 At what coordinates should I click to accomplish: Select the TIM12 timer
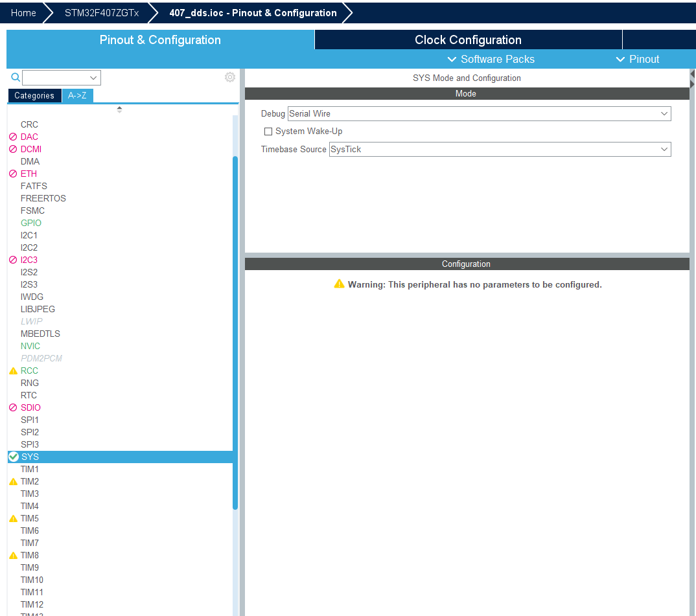coord(32,604)
